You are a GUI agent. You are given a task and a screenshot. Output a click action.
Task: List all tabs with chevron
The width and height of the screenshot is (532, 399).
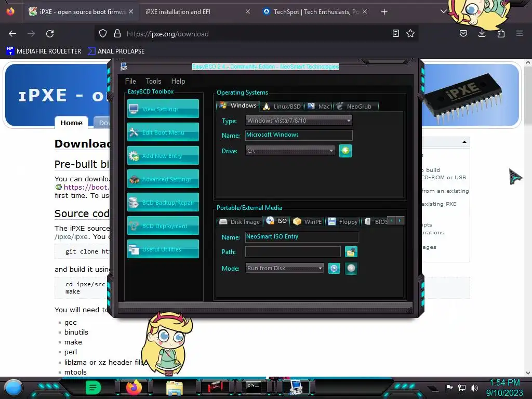[444, 11]
